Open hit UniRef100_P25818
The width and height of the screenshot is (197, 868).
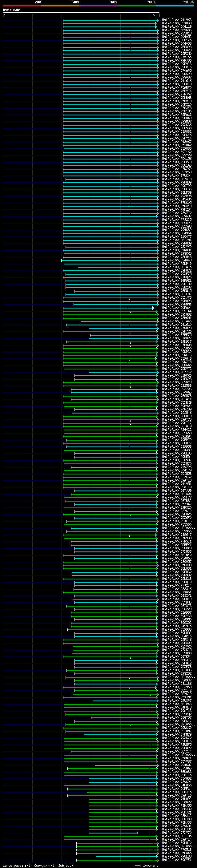177,33
